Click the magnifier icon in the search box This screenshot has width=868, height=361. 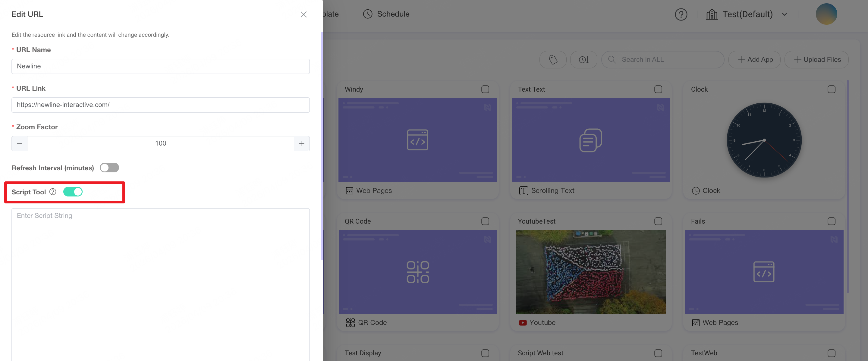(x=612, y=60)
